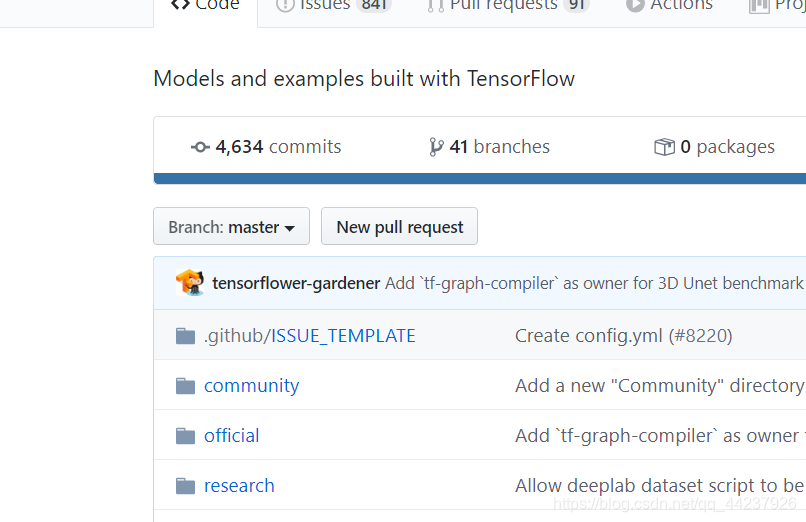Click the Actions play icon
The image size is (806, 522).
635,5
